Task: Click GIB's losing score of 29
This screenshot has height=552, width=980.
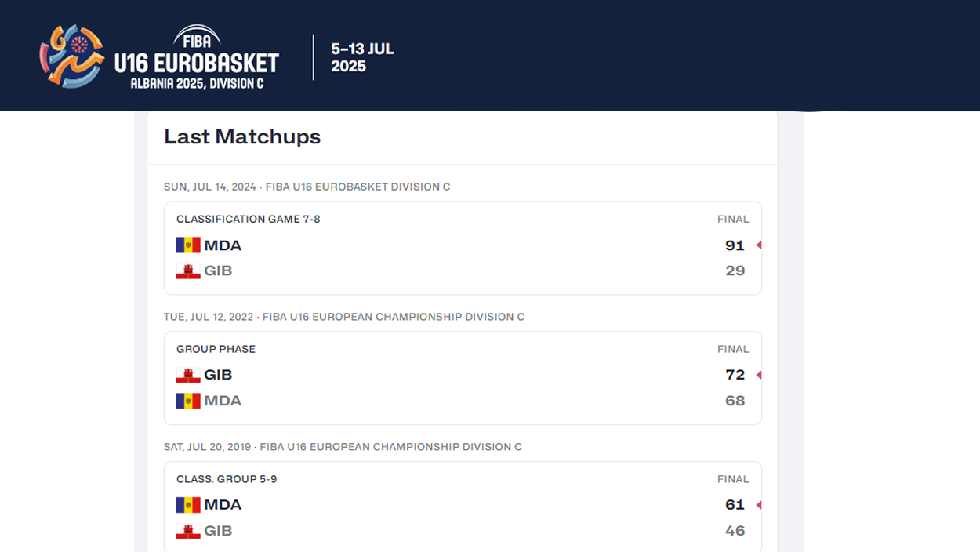Action: [735, 271]
